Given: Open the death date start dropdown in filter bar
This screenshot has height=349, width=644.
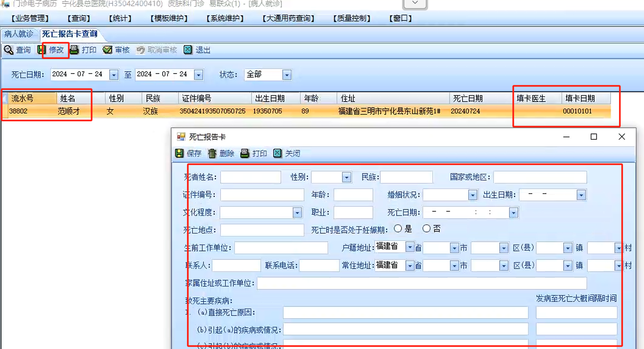Looking at the screenshot, I should click(113, 75).
